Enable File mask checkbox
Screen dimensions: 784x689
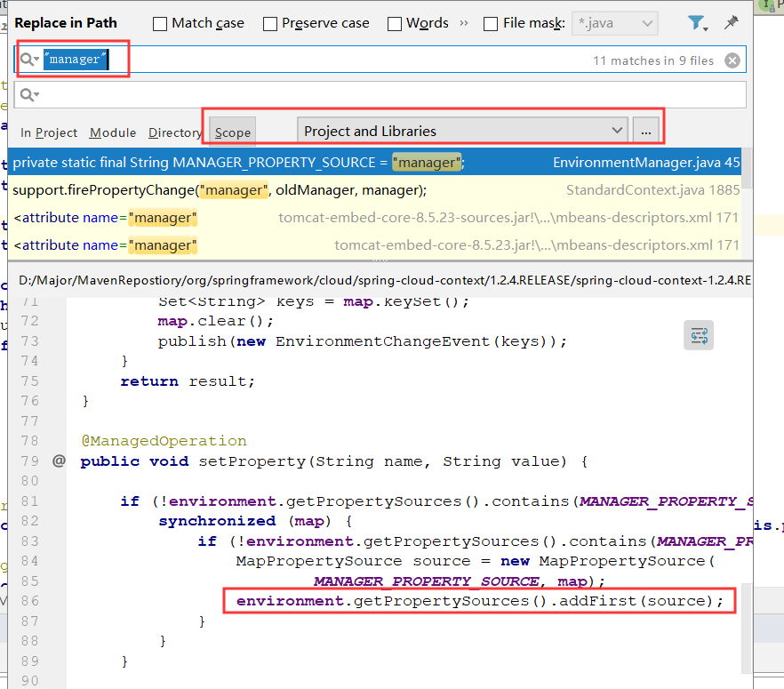[x=491, y=24]
